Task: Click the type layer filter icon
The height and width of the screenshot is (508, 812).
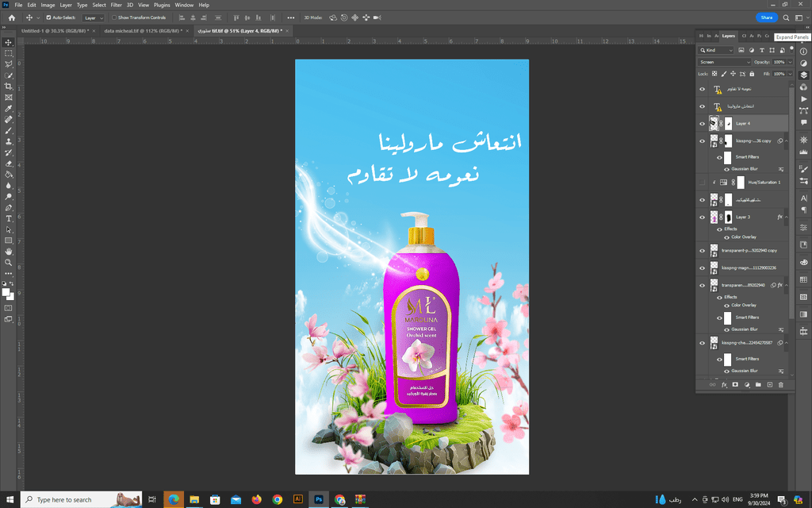Action: click(762, 50)
